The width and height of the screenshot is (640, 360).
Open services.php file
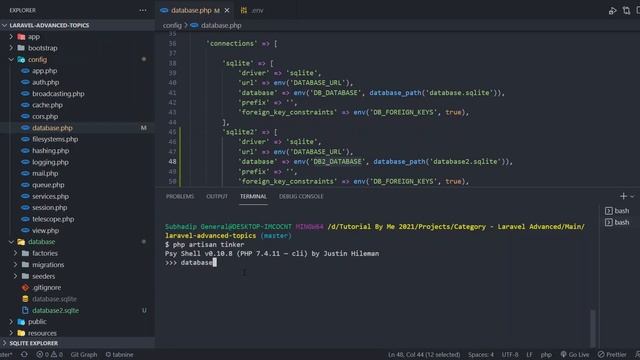[50, 196]
